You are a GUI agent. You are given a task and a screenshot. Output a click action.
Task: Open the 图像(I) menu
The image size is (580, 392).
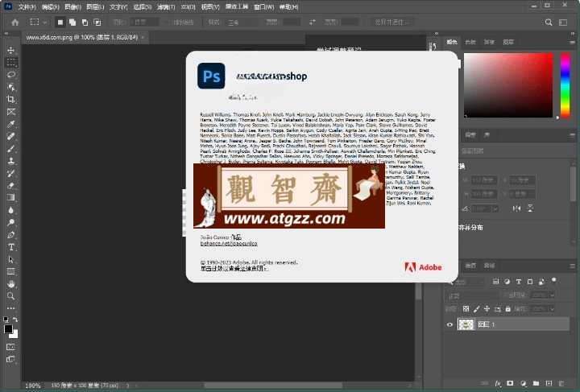click(x=72, y=6)
